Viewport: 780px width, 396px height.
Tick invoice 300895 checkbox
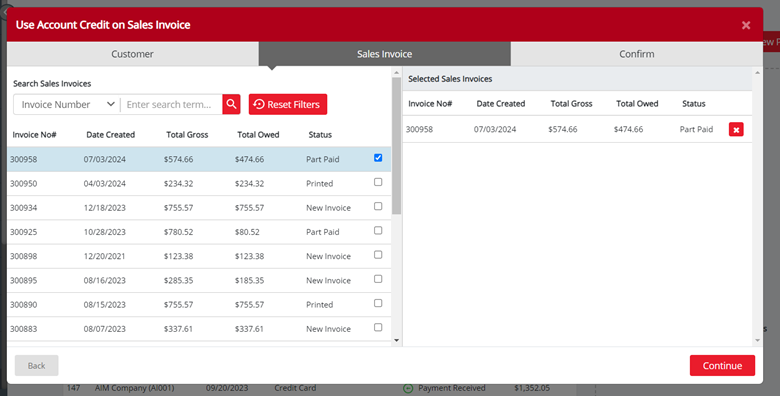378,279
